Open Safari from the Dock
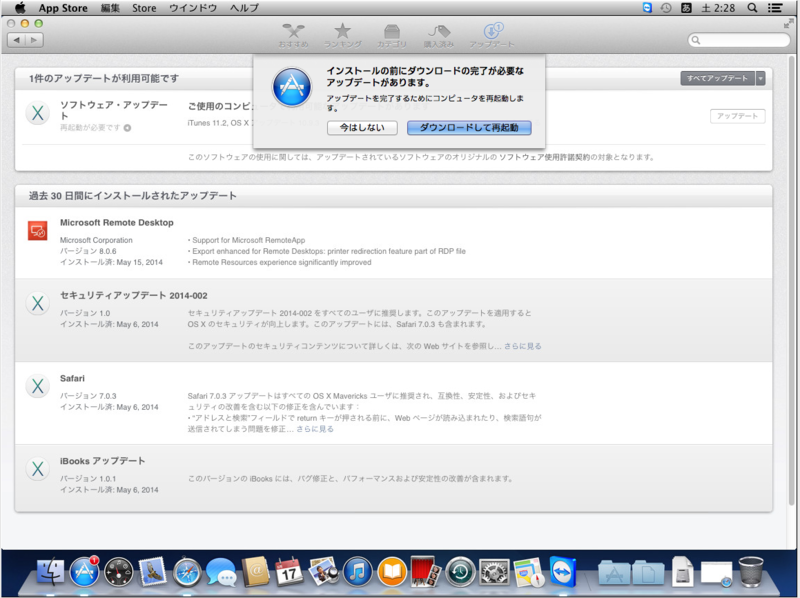The width and height of the screenshot is (800, 598). [187, 571]
